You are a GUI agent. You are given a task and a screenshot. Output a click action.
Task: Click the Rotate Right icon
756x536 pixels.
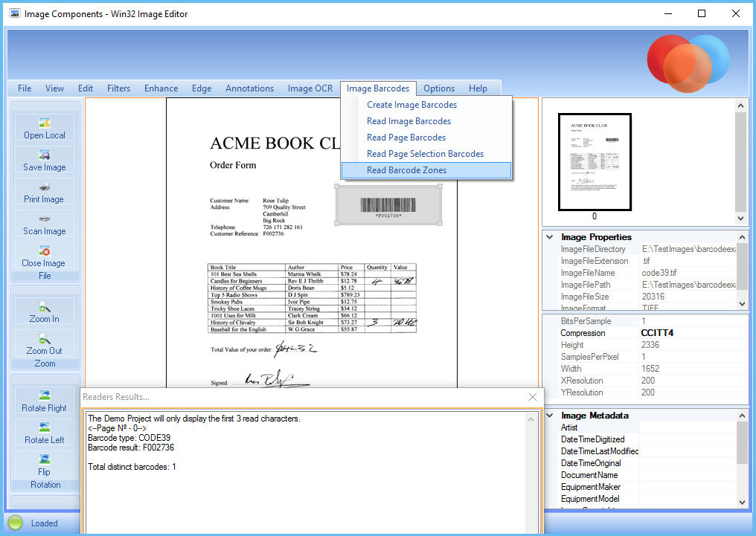[x=45, y=395]
